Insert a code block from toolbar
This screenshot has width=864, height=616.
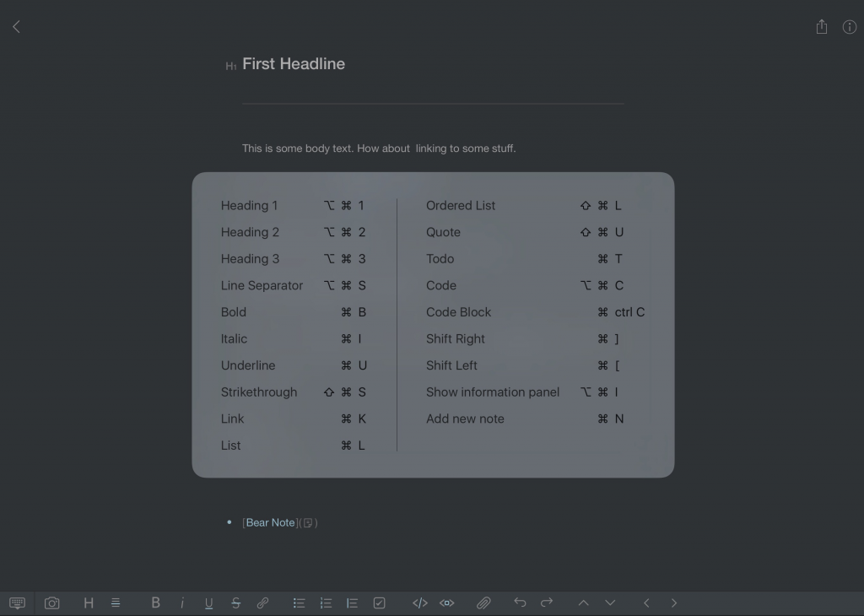[x=447, y=602]
